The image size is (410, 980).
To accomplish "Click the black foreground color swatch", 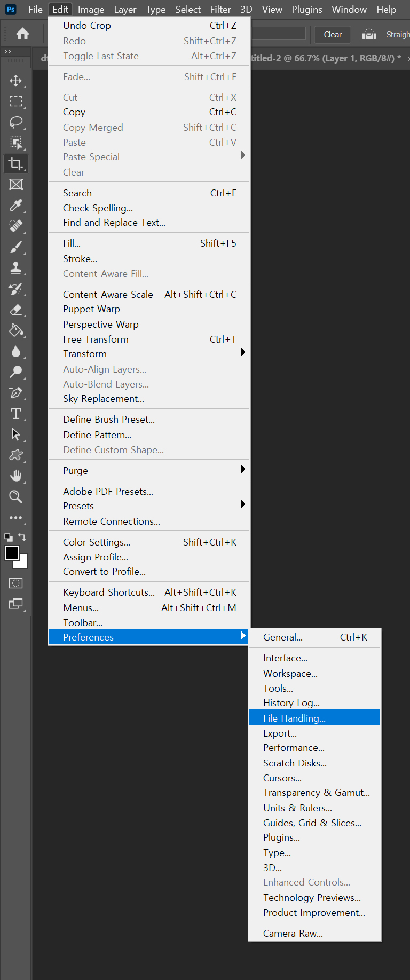I will (x=12, y=554).
